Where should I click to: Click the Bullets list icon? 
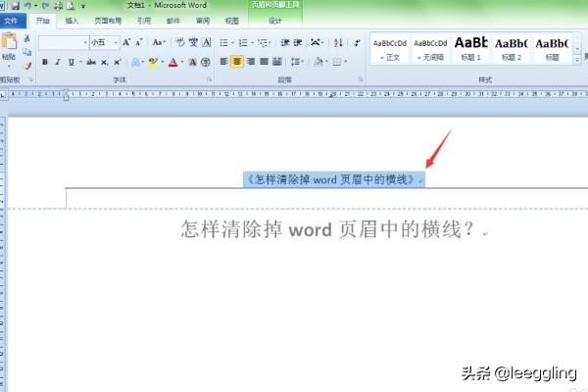(x=225, y=43)
